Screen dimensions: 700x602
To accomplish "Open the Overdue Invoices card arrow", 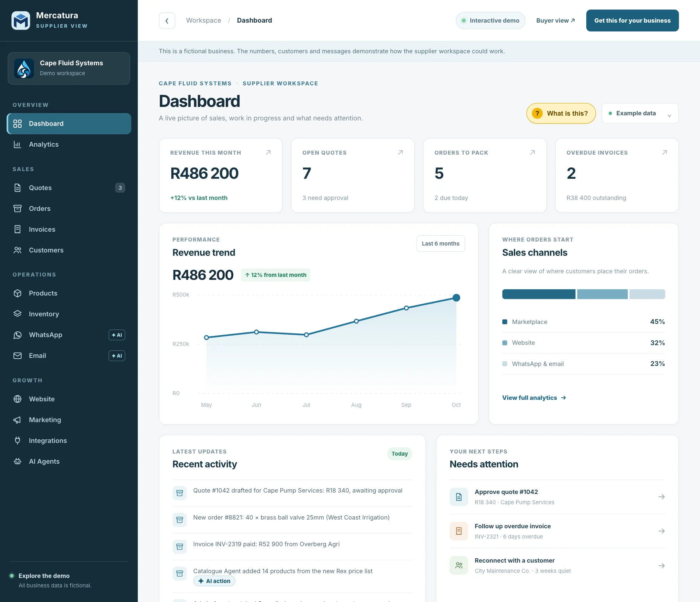I will coord(664,153).
